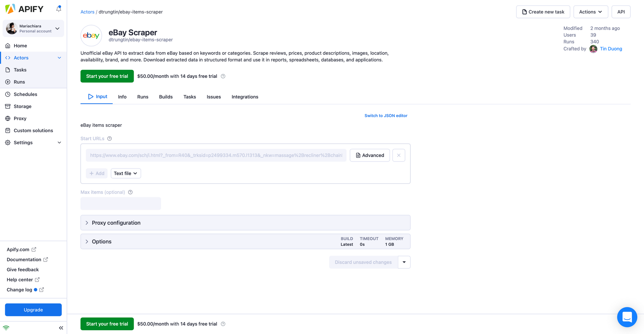Open Tin Duong author link

[611, 49]
